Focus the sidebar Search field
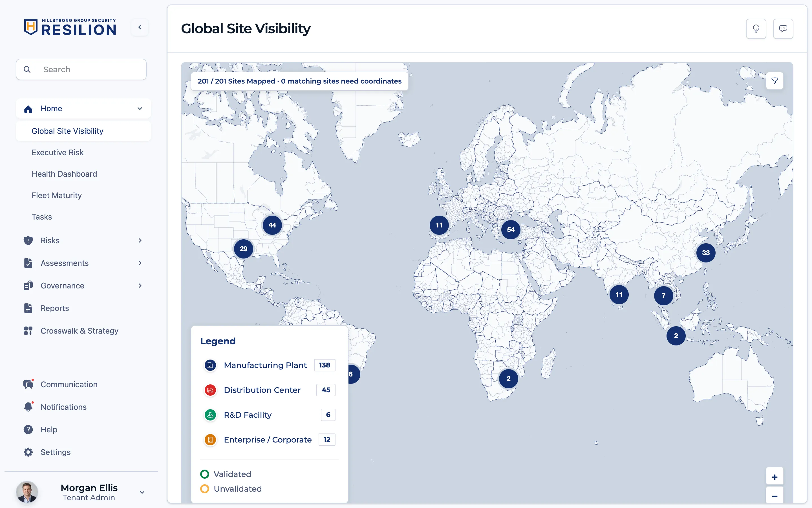The image size is (812, 508). (81, 69)
